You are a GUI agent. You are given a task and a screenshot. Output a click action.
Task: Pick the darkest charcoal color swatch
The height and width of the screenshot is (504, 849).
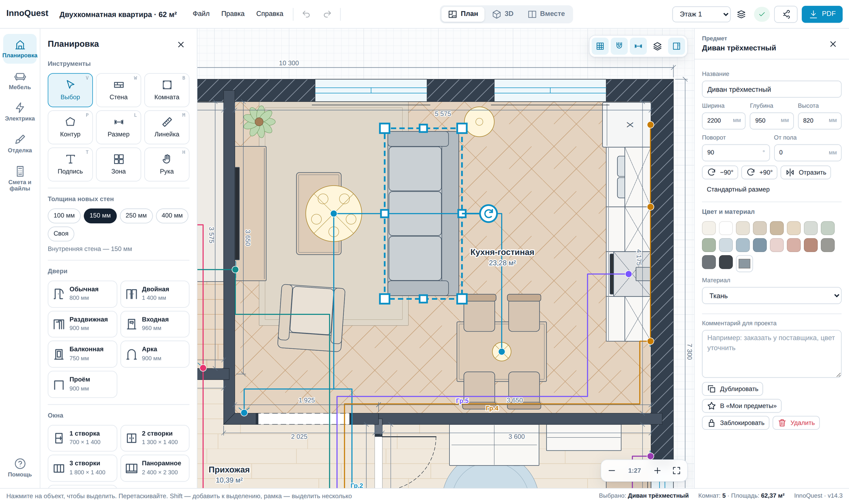click(x=726, y=262)
